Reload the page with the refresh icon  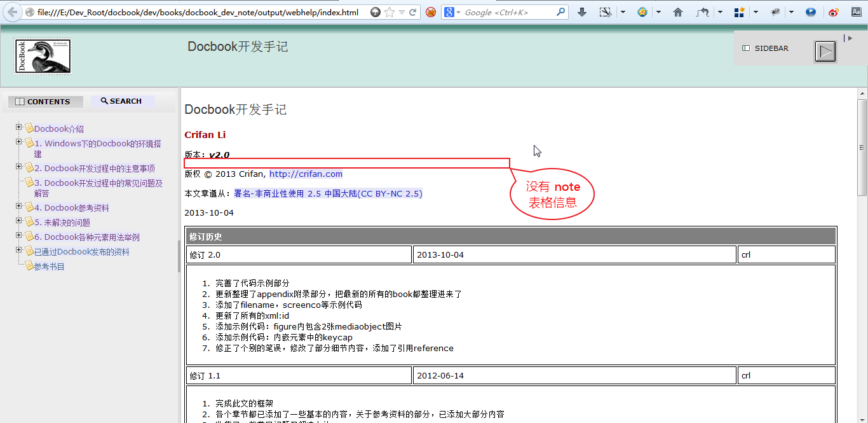(413, 12)
